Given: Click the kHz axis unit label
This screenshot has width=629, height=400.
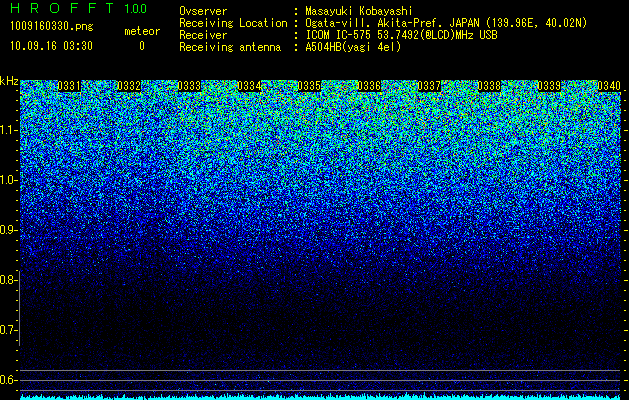Looking at the screenshot, I should 9,81.
